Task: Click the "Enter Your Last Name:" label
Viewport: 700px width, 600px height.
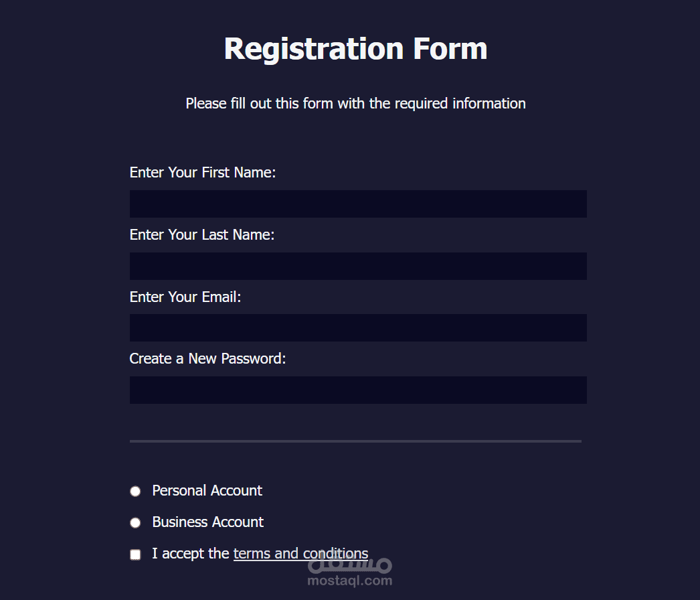Action: pos(202,235)
